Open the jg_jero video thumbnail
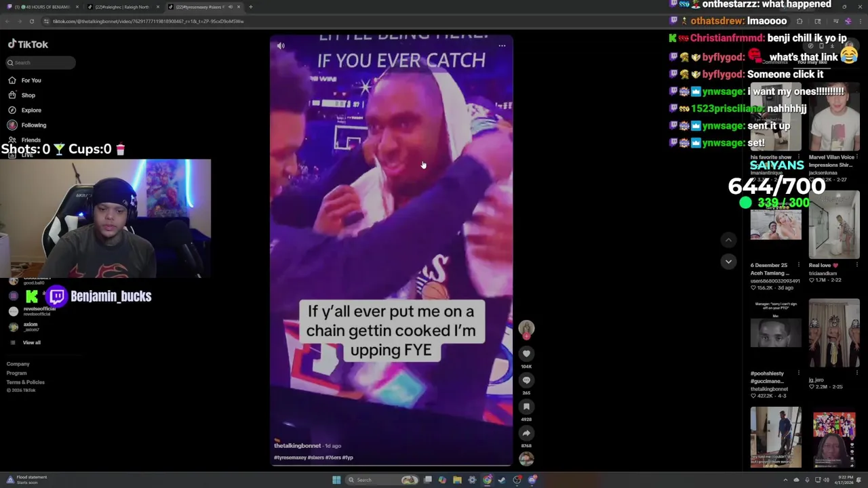The width and height of the screenshot is (868, 488). click(x=834, y=332)
